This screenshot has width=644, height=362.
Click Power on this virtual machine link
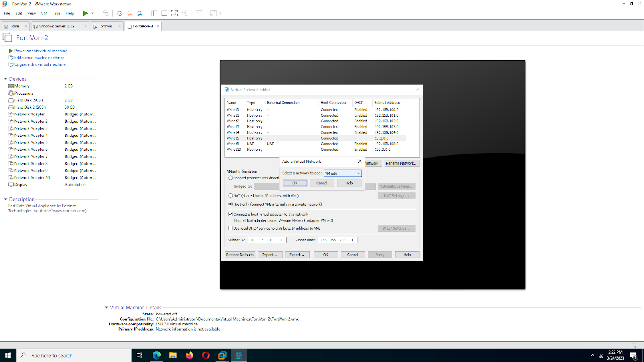pos(41,51)
